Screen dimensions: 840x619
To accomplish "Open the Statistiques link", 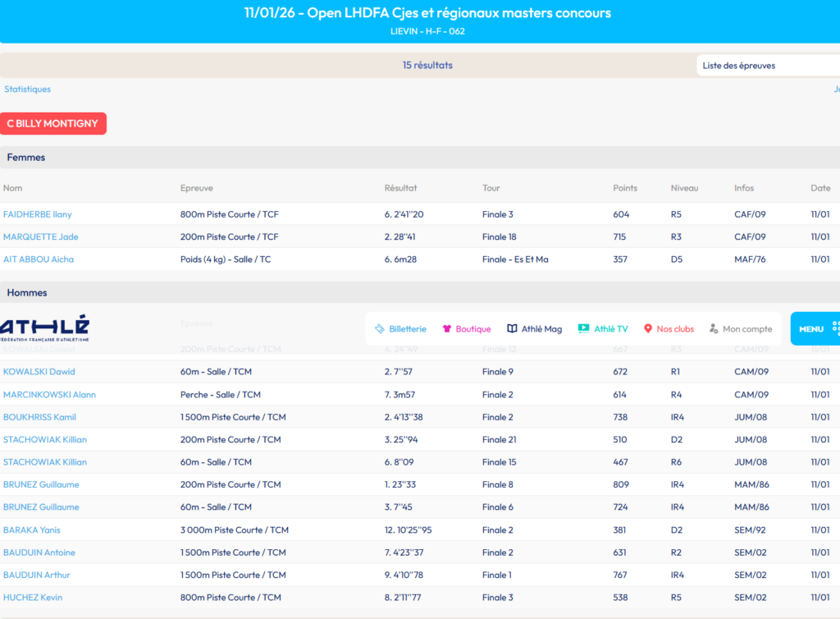I will (x=27, y=89).
